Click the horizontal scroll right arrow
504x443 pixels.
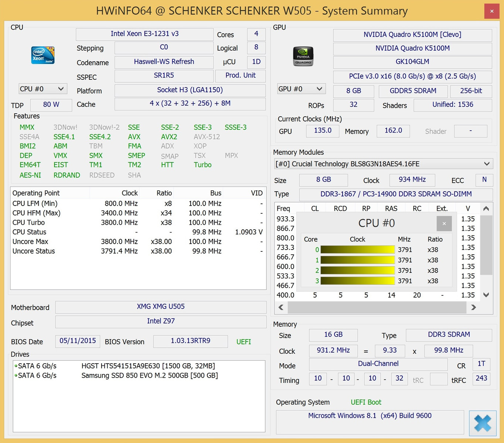point(474,307)
